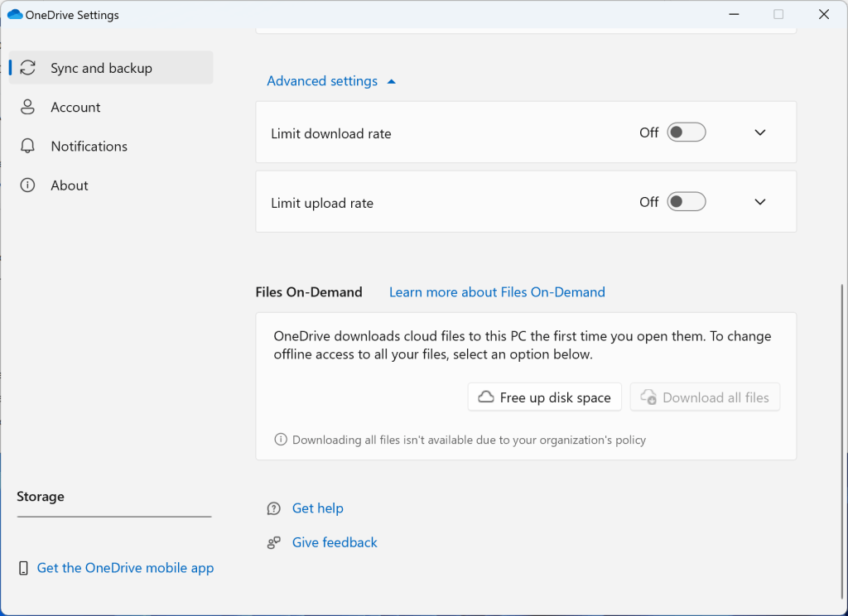Click the question mark icon beside Get help
The height and width of the screenshot is (616, 848).
tap(273, 508)
